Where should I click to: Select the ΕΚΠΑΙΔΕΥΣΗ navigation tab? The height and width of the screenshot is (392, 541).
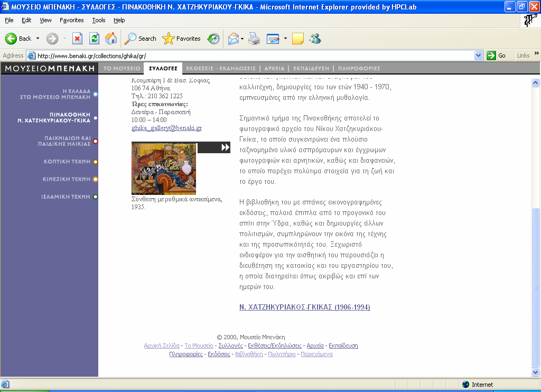point(311,68)
